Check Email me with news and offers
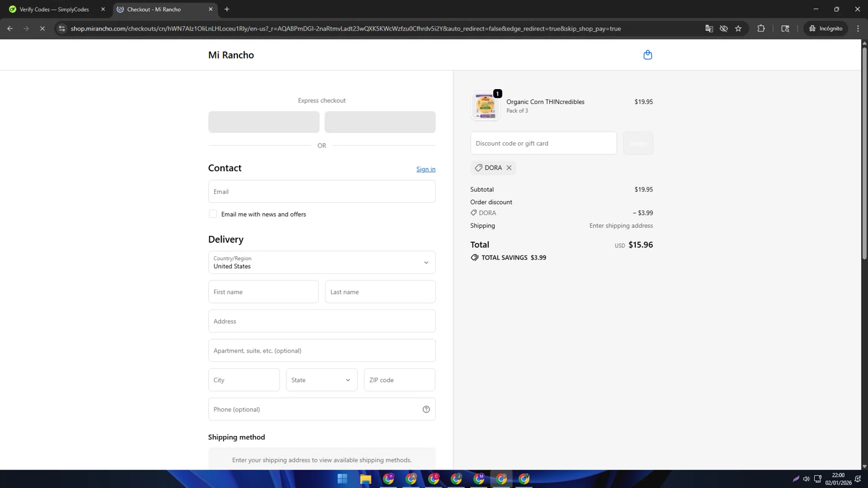868x488 pixels. click(x=213, y=214)
